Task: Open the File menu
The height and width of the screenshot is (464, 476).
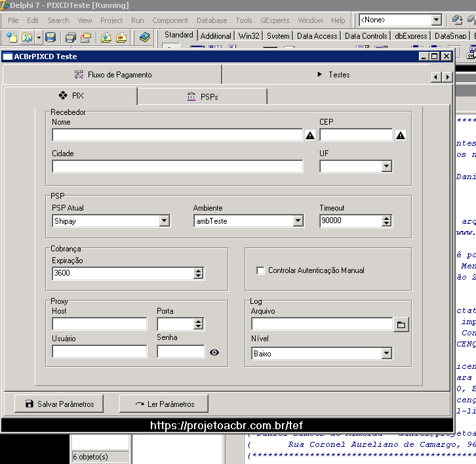Action: click(13, 20)
